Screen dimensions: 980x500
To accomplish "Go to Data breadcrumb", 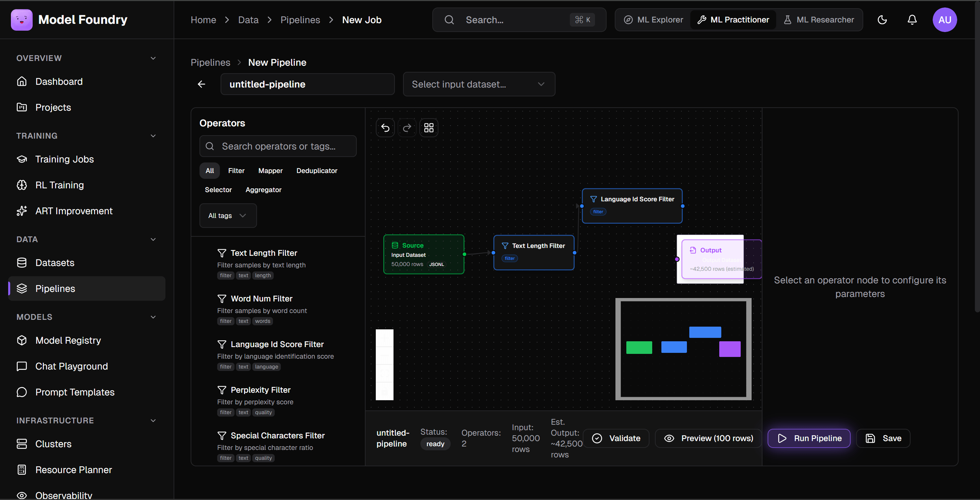I will pyautogui.click(x=248, y=20).
